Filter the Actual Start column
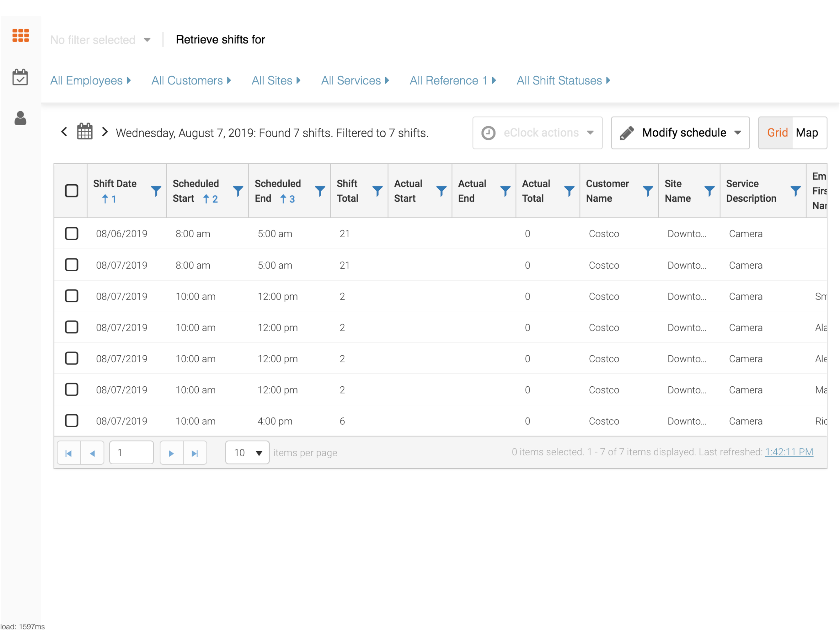840x630 pixels. (441, 191)
